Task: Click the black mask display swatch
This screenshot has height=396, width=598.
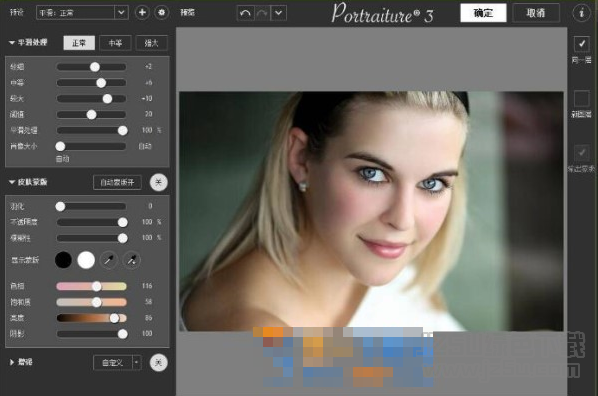Action: [x=63, y=260]
